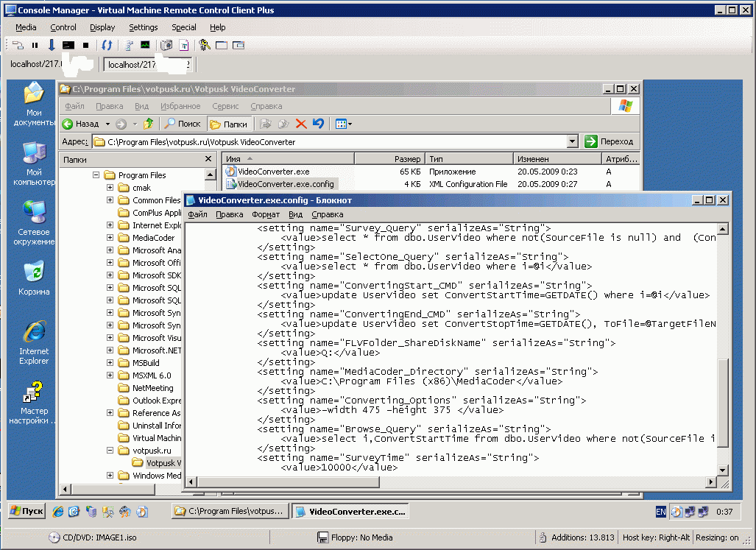Open the Избранное menu in Explorer
Screen dimensions: 756x550
pyautogui.click(x=180, y=106)
